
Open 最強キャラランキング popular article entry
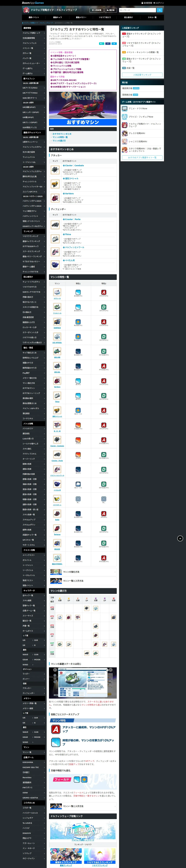tap(142, 35)
